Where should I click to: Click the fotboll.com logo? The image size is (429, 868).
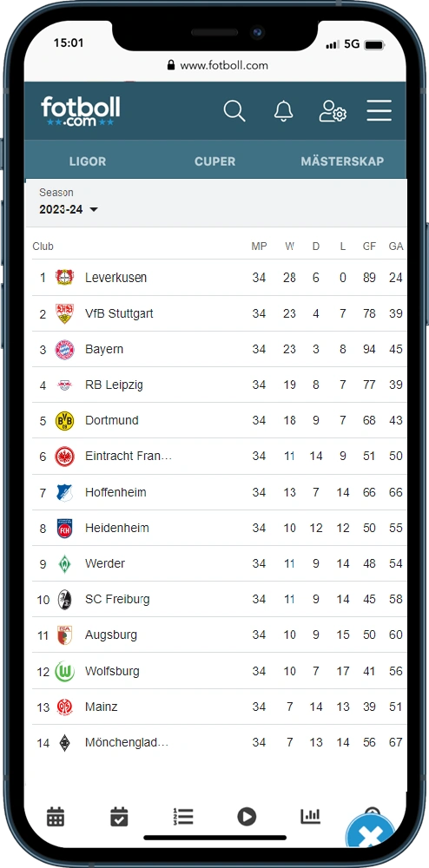pyautogui.click(x=80, y=111)
